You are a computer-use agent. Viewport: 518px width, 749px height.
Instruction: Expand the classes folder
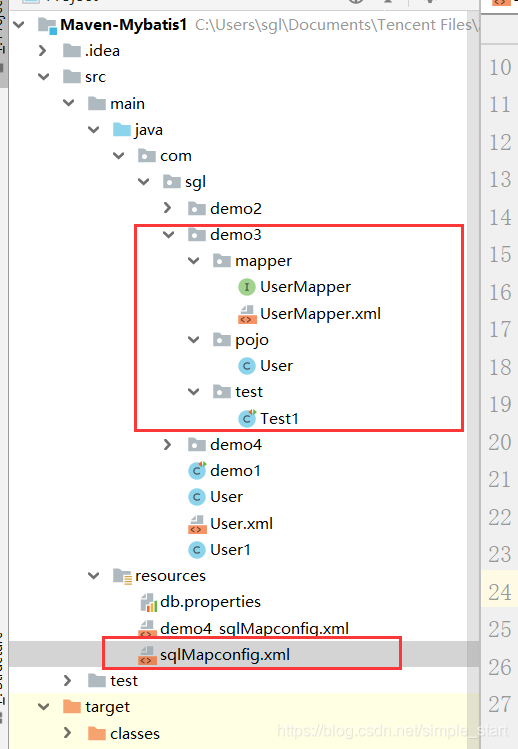tap(67, 733)
